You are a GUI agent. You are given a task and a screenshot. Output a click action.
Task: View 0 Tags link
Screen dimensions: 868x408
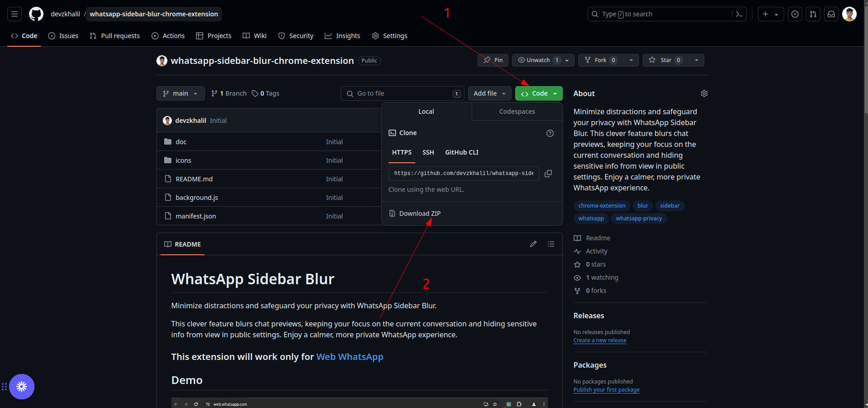(266, 93)
